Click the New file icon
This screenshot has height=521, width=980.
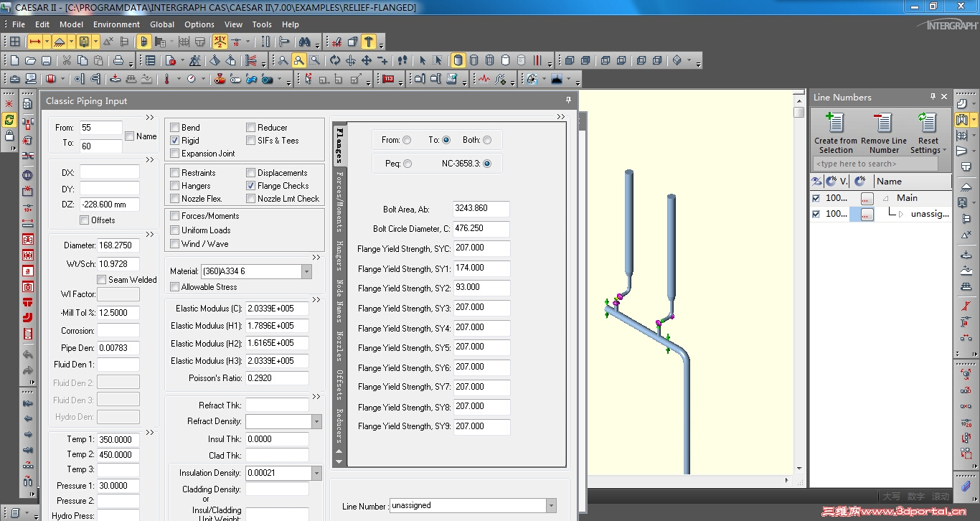[14, 60]
